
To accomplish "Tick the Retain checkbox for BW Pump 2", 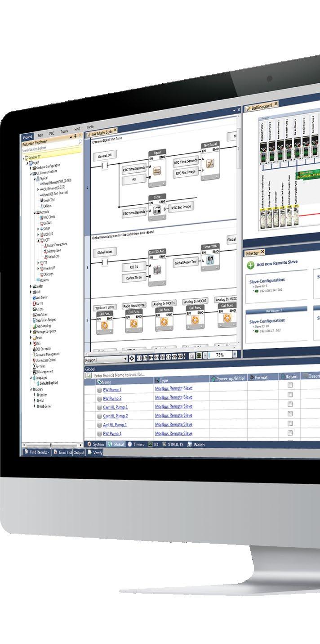I will tap(290, 395).
